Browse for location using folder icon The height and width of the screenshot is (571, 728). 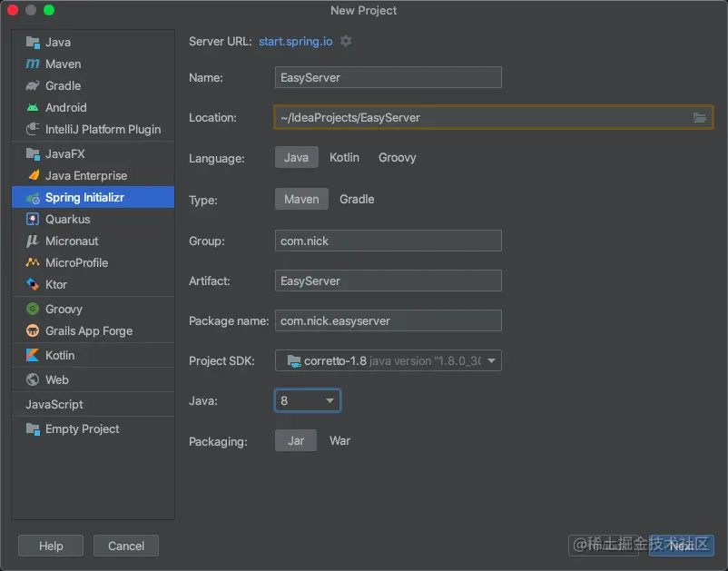[x=700, y=118]
